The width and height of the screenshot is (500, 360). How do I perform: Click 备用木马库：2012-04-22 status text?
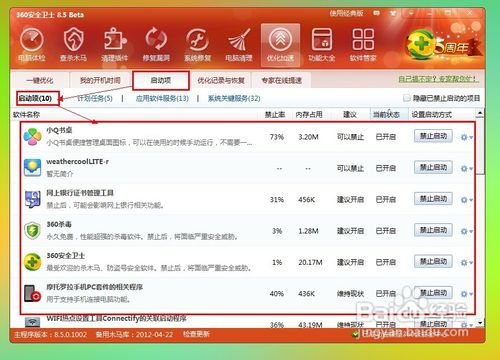[134, 334]
